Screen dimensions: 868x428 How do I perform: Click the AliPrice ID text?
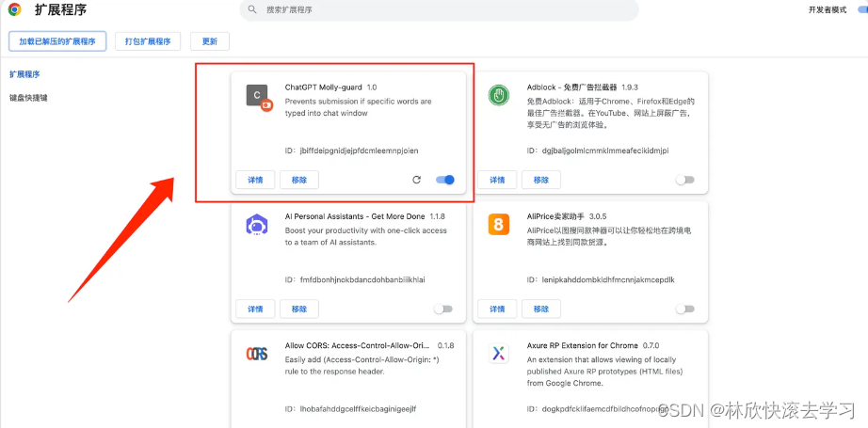click(x=601, y=279)
